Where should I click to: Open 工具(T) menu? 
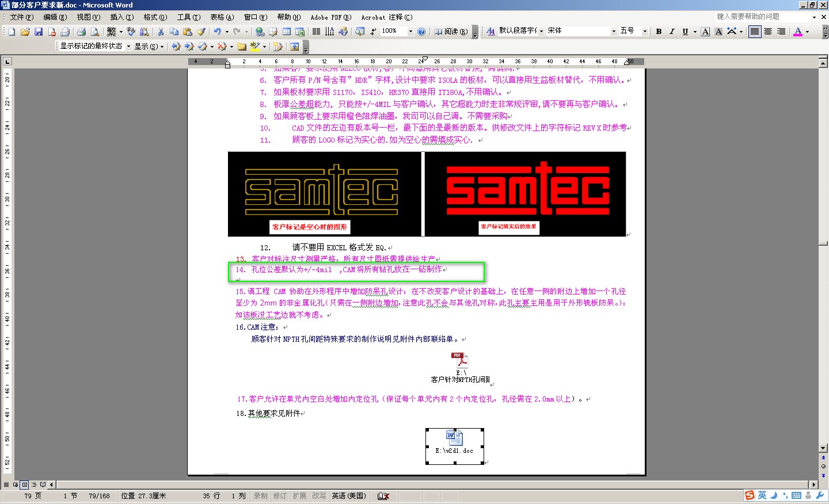coord(189,17)
